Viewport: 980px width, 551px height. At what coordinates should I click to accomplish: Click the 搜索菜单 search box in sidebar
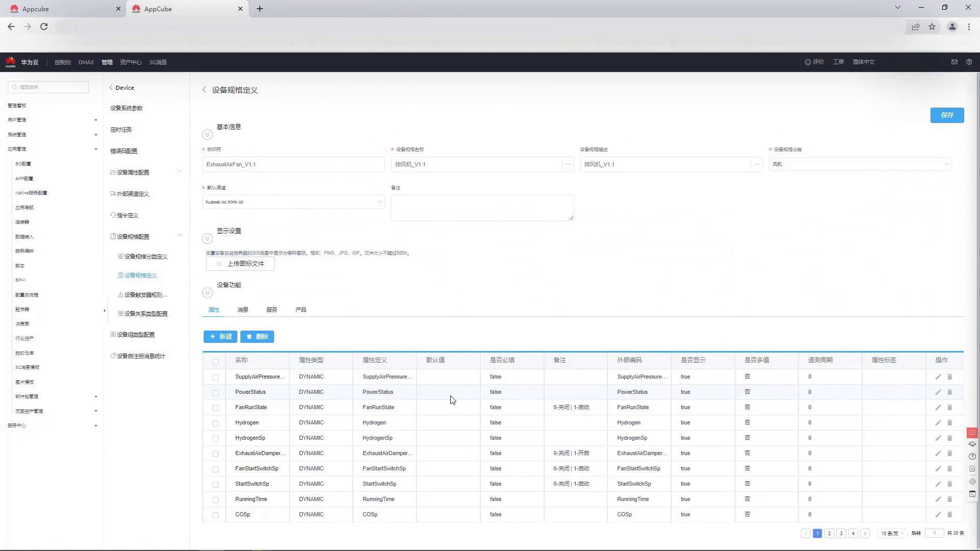coord(48,87)
